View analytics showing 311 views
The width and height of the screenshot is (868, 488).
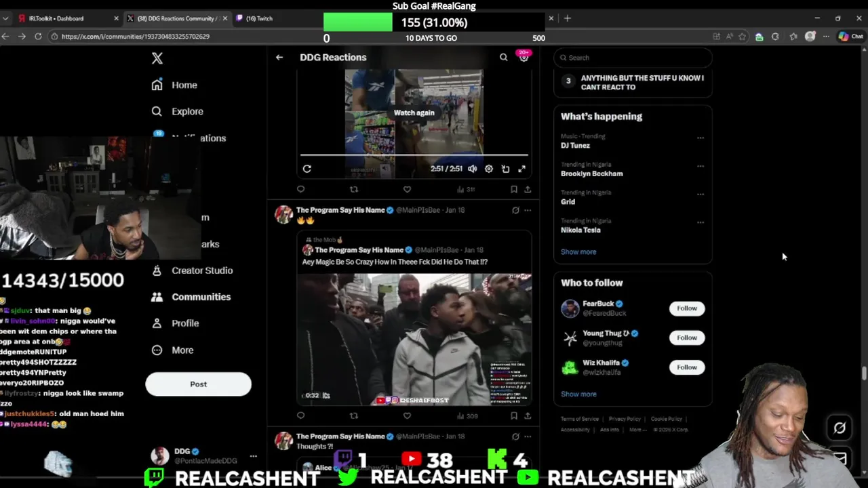pos(465,190)
